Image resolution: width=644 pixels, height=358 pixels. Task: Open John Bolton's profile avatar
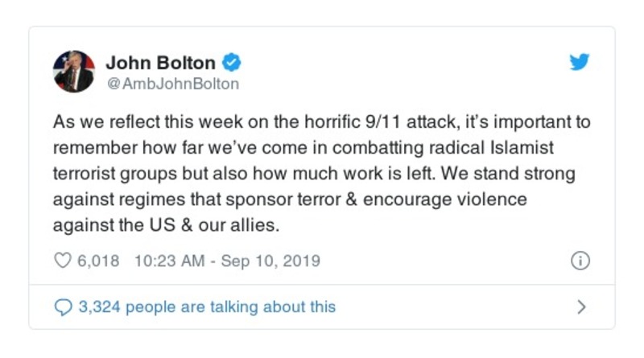[74, 72]
